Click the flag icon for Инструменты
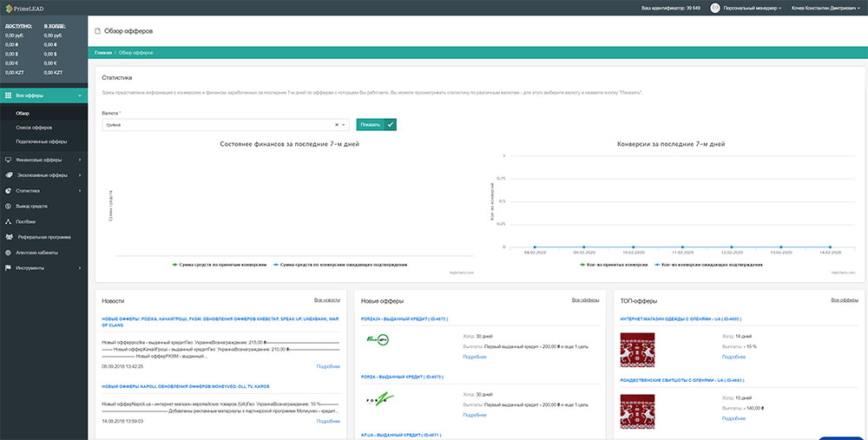The width and height of the screenshot is (868, 440). [9, 268]
